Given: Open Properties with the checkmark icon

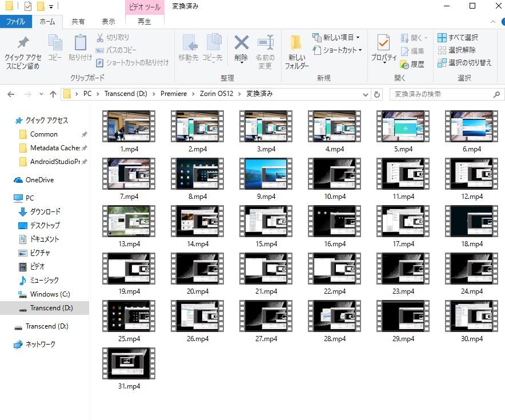Looking at the screenshot, I should (383, 43).
